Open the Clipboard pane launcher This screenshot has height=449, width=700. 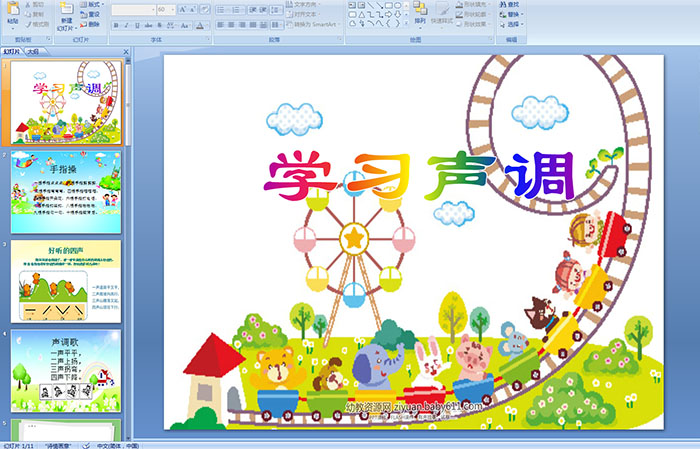tap(49, 39)
